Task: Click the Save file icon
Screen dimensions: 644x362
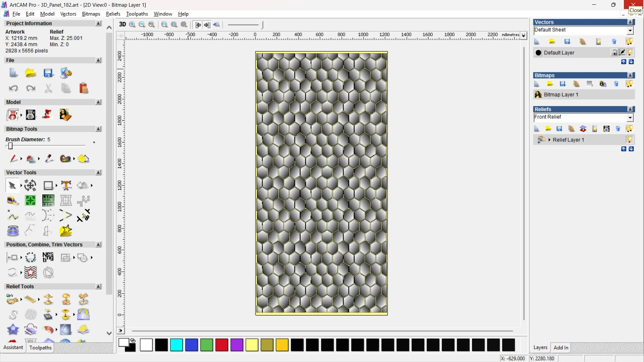Action: (x=48, y=73)
